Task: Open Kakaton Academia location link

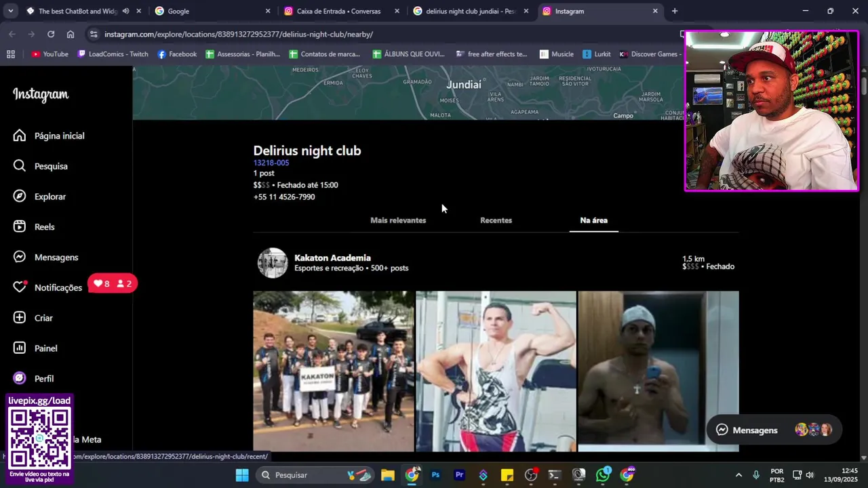Action: (332, 258)
